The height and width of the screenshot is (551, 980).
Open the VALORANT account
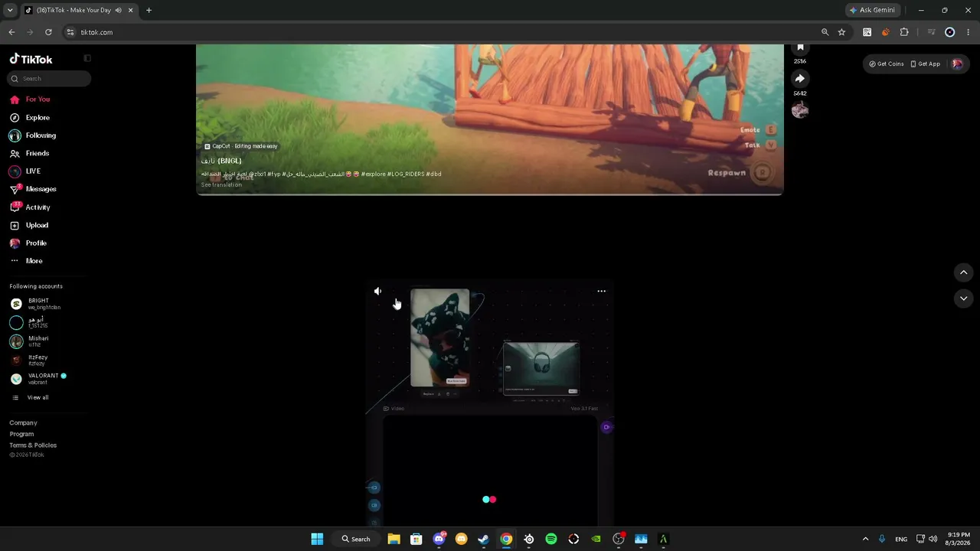(x=38, y=379)
